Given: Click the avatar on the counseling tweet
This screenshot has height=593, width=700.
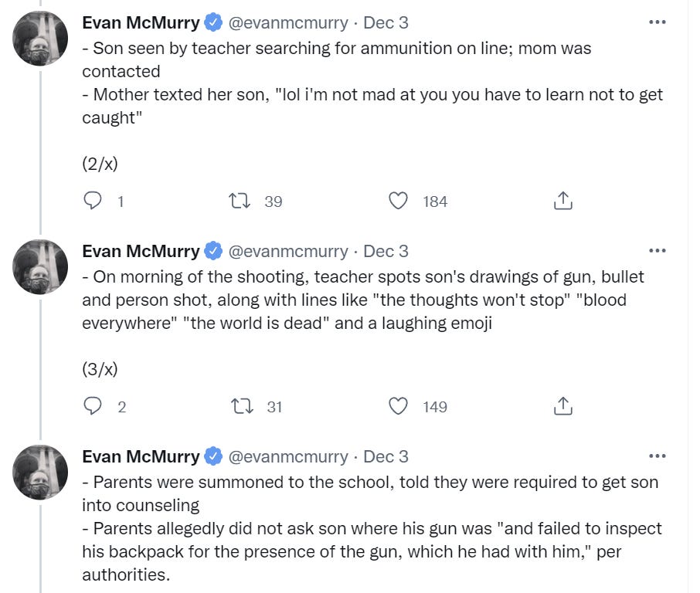Looking at the screenshot, I should coord(40,472).
